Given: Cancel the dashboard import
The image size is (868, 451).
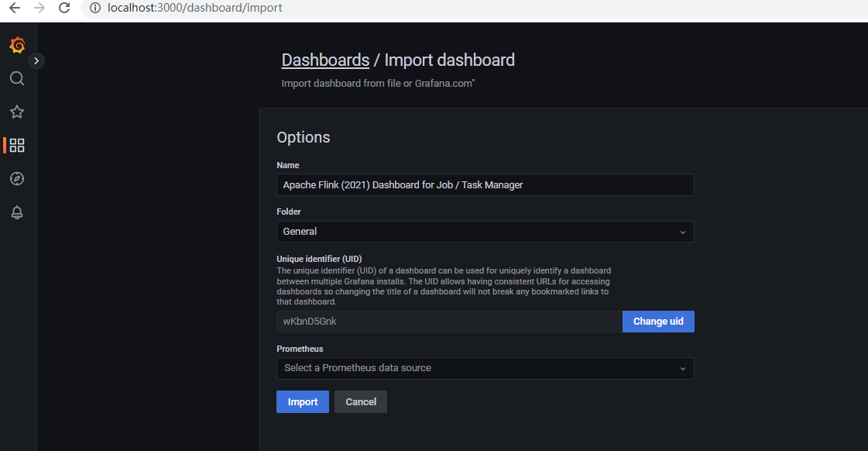Looking at the screenshot, I should coord(361,401).
